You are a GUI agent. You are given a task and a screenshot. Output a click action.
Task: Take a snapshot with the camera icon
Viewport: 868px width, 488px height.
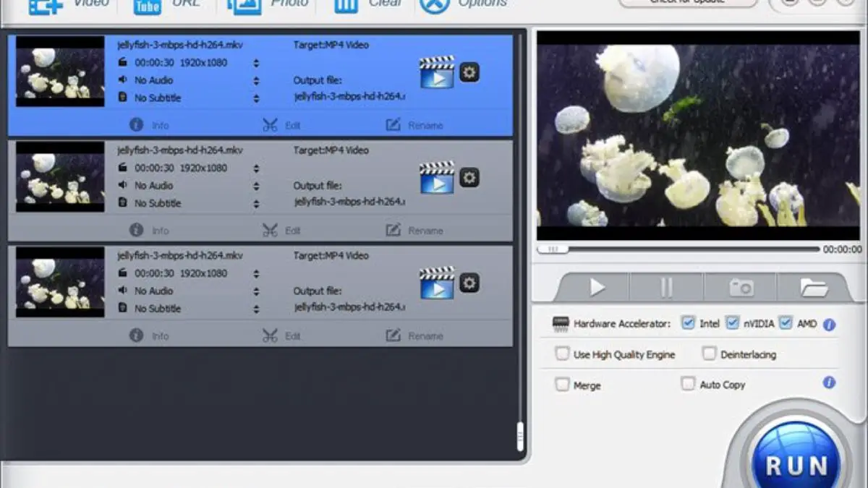[741, 288]
